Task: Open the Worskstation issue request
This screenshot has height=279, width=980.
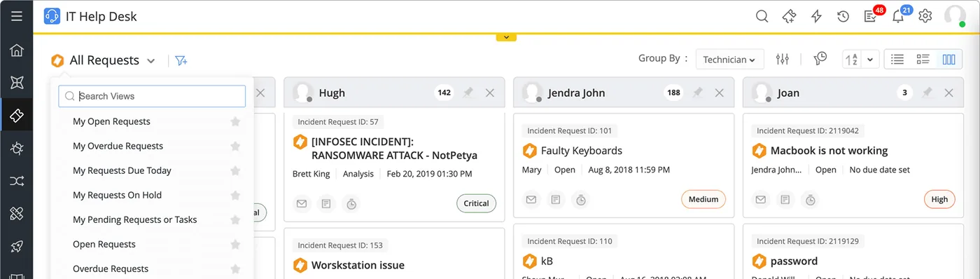Action: coord(358,265)
